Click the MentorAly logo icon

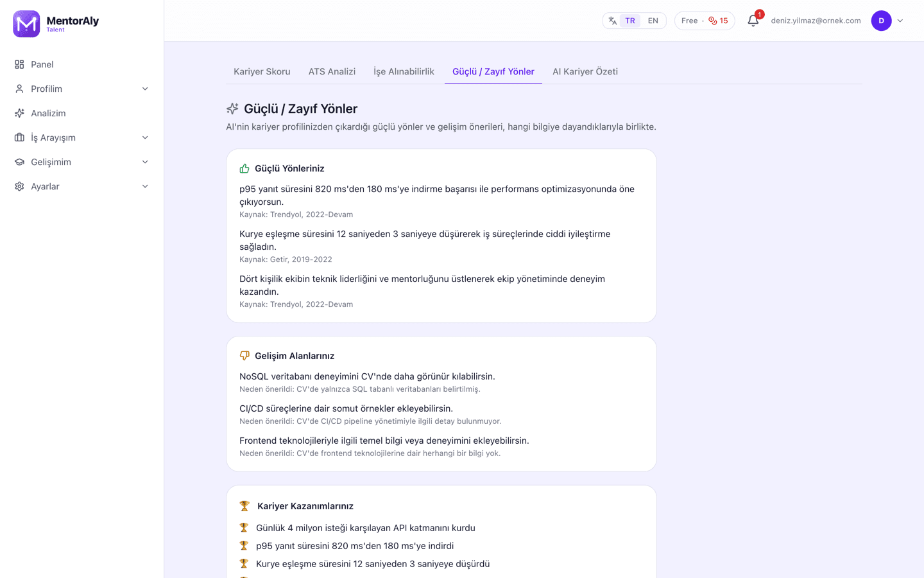tap(26, 24)
